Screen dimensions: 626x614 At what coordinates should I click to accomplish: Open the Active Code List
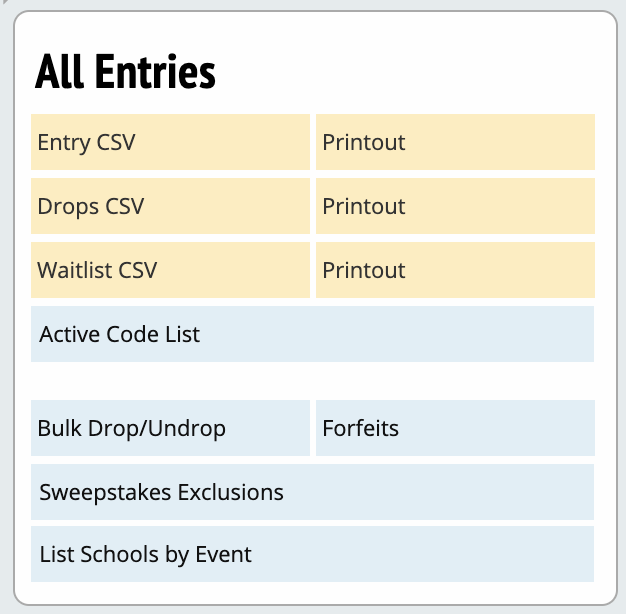[x=312, y=334]
